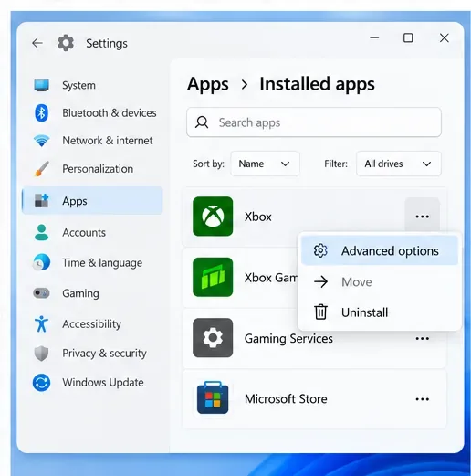This screenshot has height=476, width=471.
Task: Open Network & internet settings label
Action: [108, 141]
